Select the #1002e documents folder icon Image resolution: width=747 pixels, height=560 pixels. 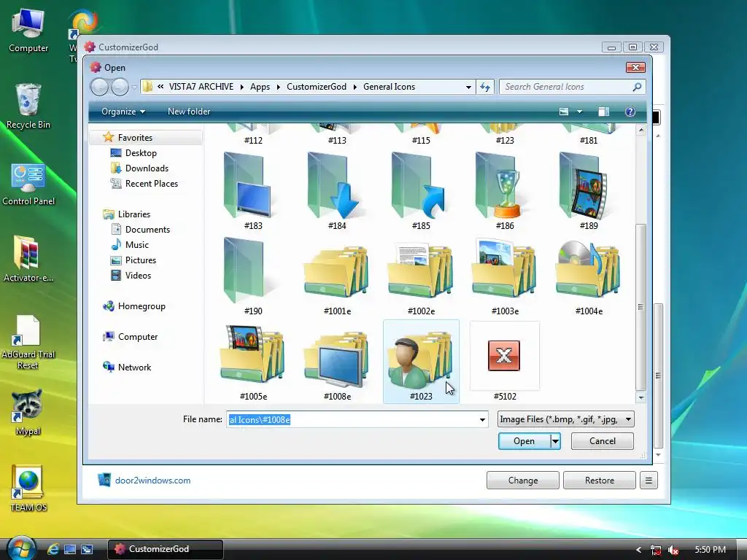421,276
